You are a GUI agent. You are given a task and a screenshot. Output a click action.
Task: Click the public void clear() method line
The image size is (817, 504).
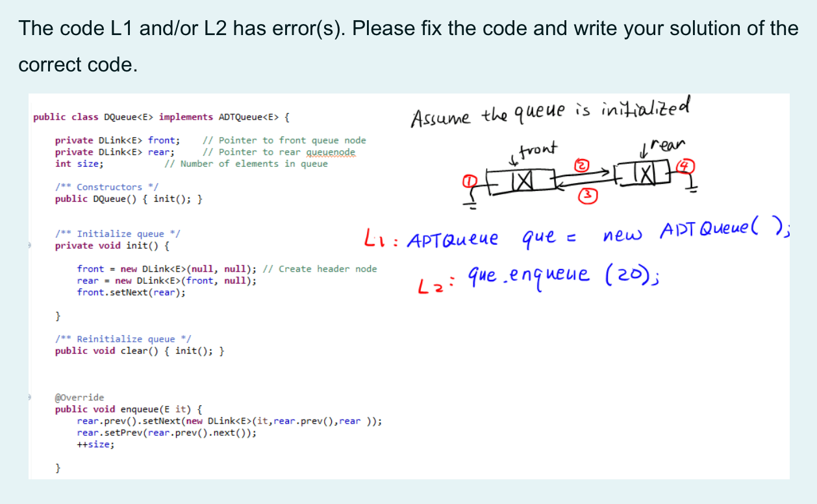pyautogui.click(x=138, y=351)
